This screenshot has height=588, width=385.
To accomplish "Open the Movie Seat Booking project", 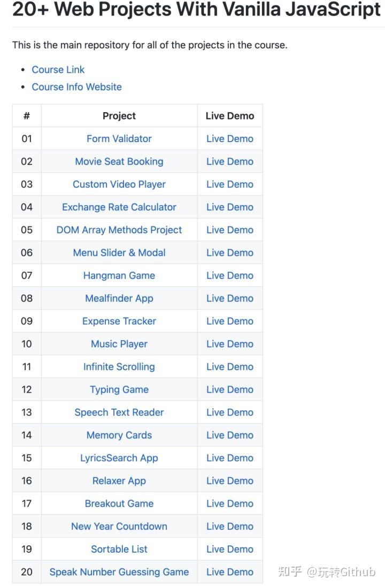I will 119,161.
